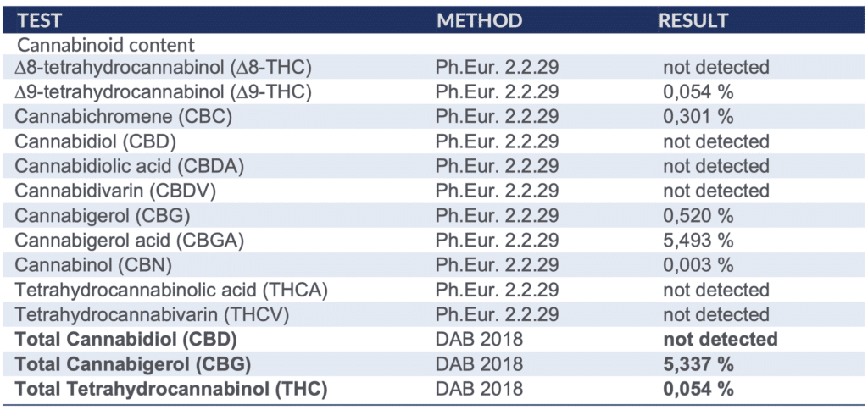Click the Cannabidiol (CBD) row label
This screenshot has width=868, height=410.
(95, 141)
